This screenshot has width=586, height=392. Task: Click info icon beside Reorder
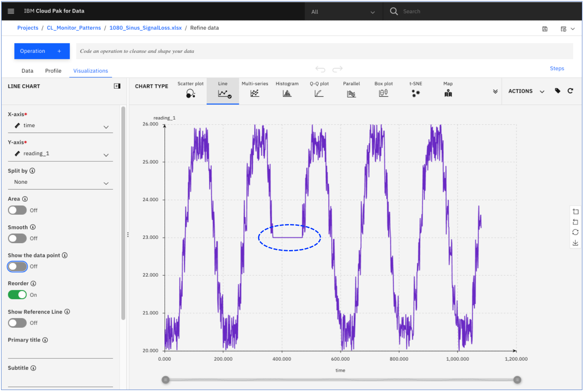pos(33,283)
